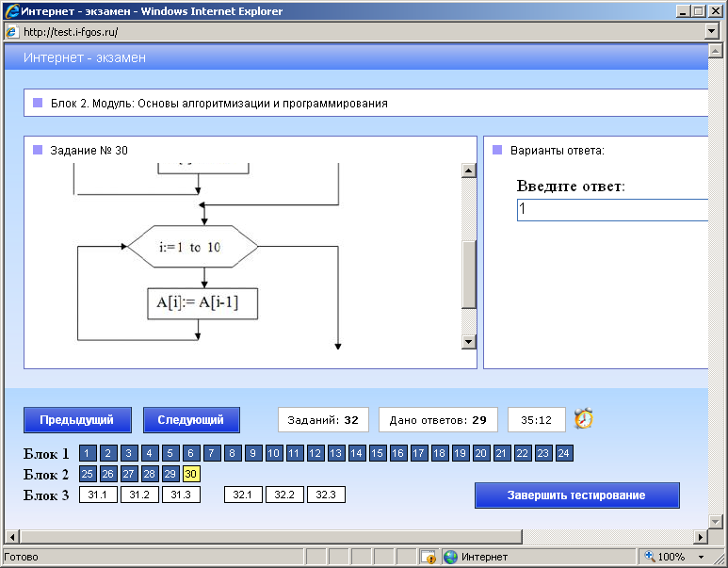Click the task panel scroll up arrow
The width and height of the screenshot is (728, 568).
click(469, 170)
